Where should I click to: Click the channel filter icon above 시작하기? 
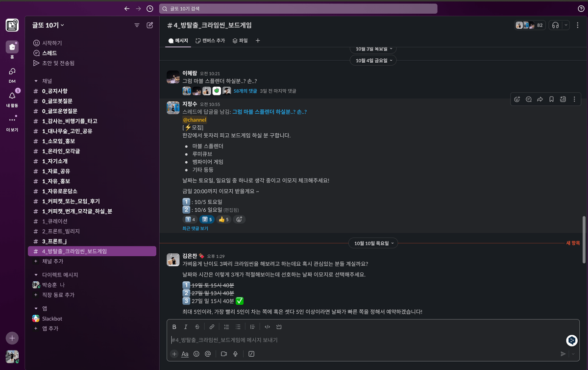pyautogui.click(x=137, y=25)
